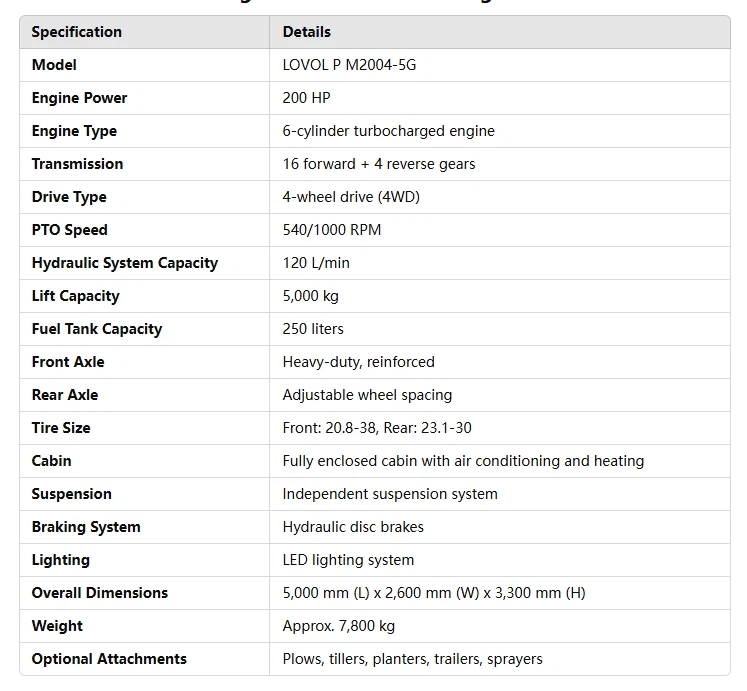This screenshot has width=747, height=691.
Task: Click the overall dimensions value text
Action: point(434,593)
